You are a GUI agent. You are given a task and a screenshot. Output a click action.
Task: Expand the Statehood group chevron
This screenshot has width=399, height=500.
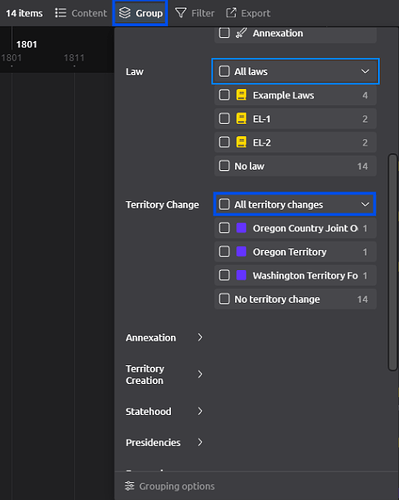pyautogui.click(x=200, y=411)
